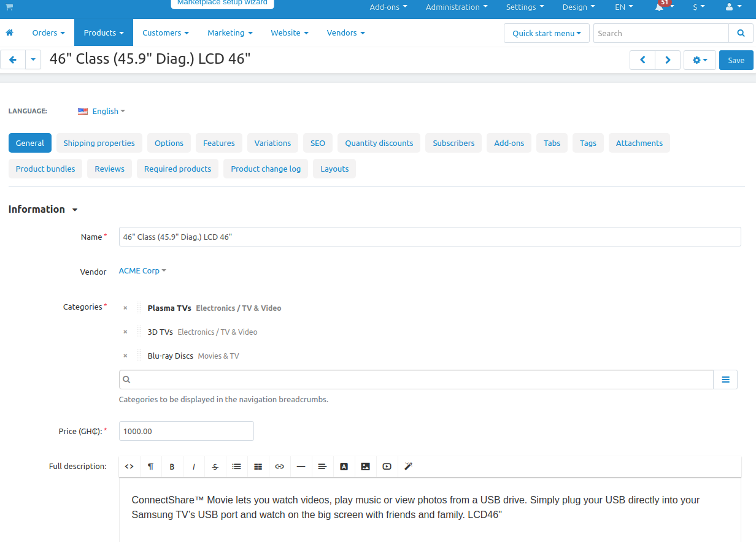756x542 pixels.
Task: Insert video in editor
Action: (387, 467)
